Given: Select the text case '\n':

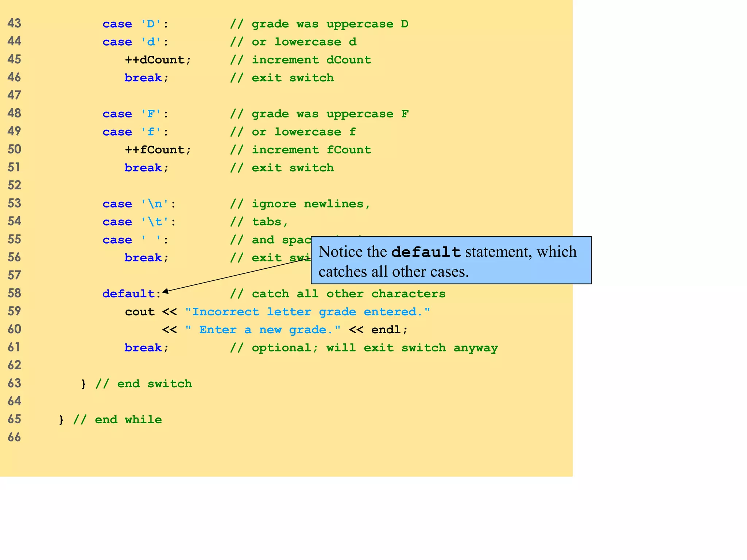Looking at the screenshot, I should (139, 204).
